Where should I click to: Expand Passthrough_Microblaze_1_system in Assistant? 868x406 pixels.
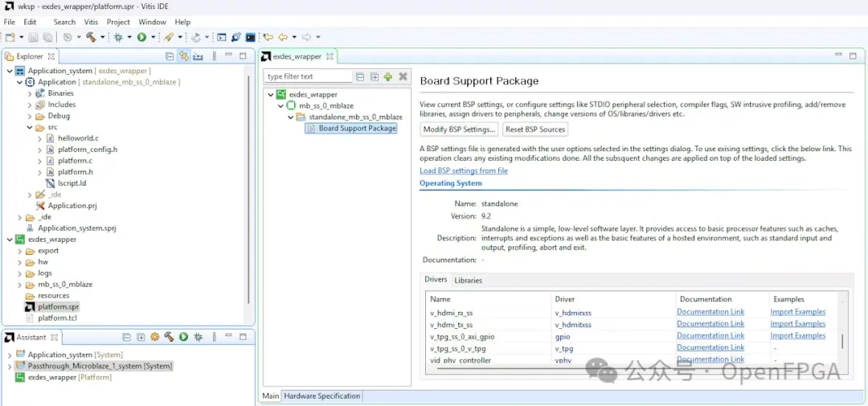pos(10,366)
